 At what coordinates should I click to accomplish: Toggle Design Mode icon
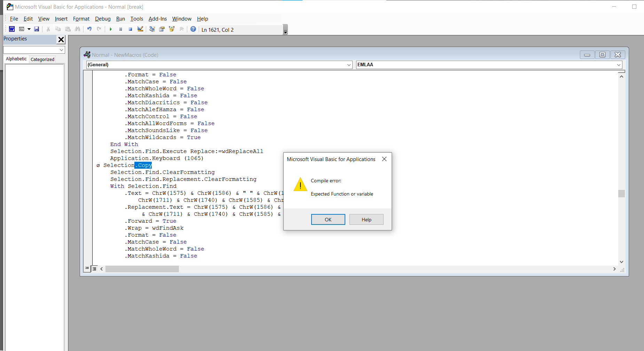[140, 29]
